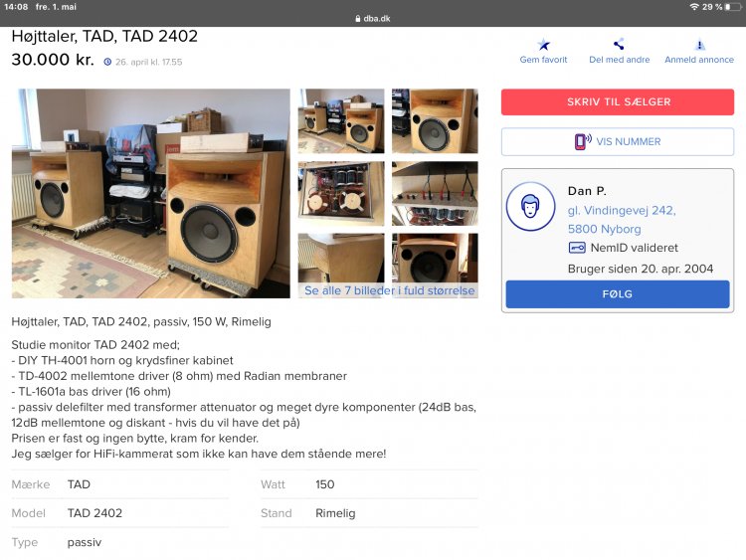Select the thumbnail with red cable terminals

click(x=435, y=193)
